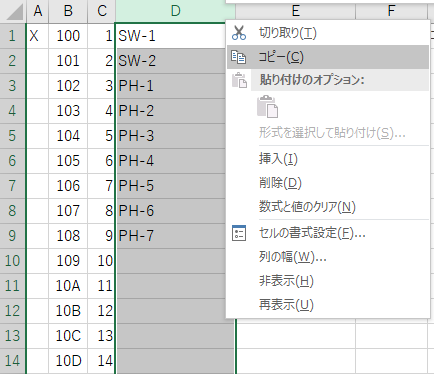Screen dimensions: 434x374
Task: Click the scissors icon next to 切り取り
Action: coord(239,33)
